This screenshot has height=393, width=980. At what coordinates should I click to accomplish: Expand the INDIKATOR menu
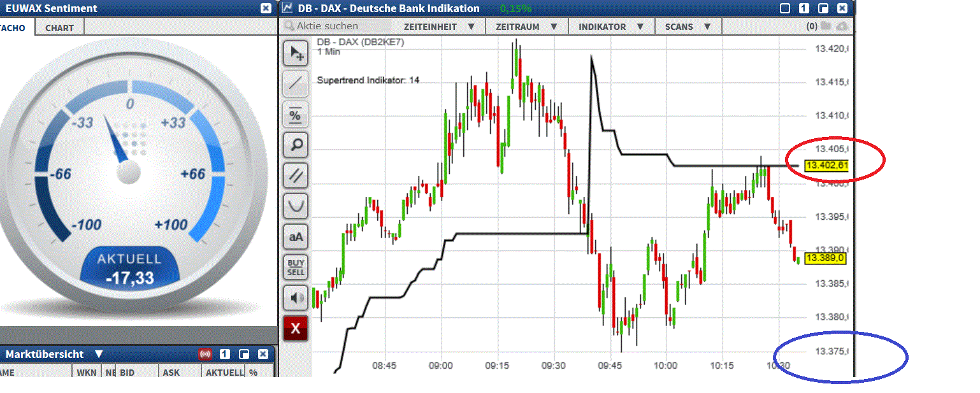click(610, 26)
